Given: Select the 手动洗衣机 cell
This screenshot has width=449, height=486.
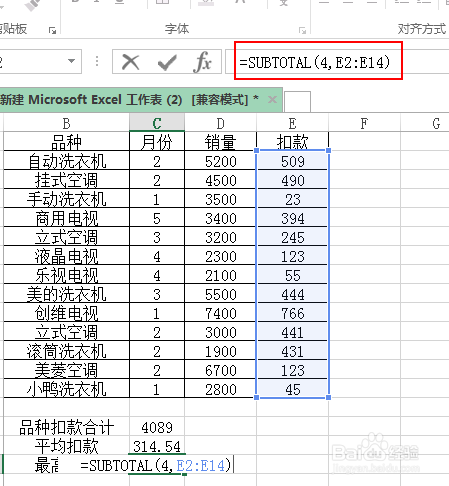Looking at the screenshot, I should (66, 199).
